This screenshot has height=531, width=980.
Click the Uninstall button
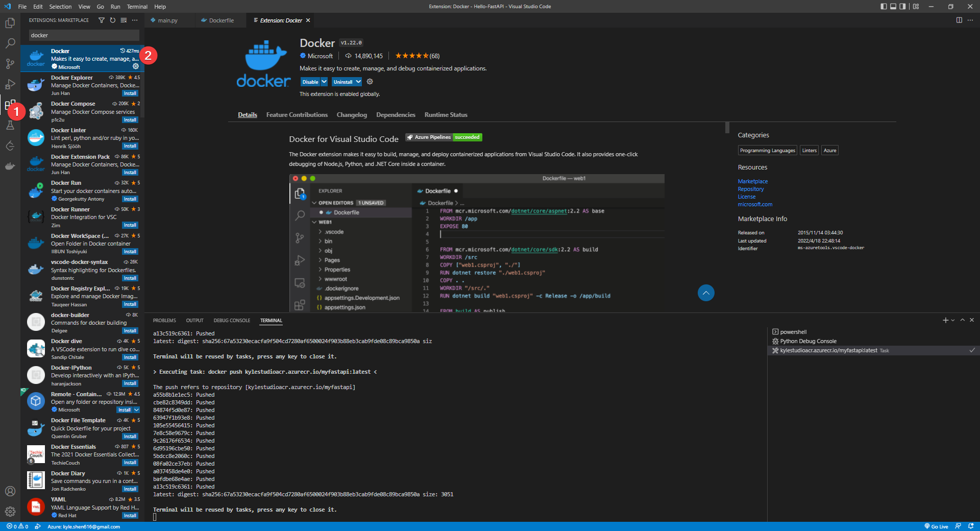pos(343,82)
